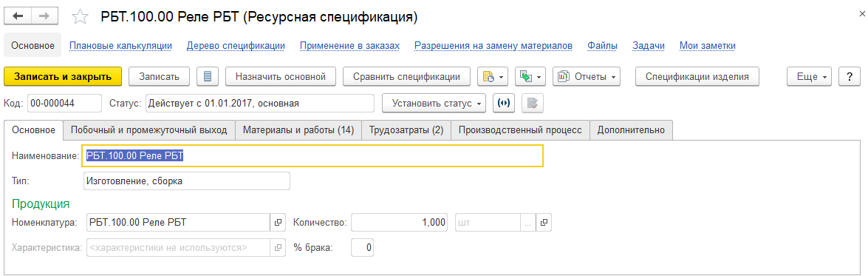Viewport: 868px width, 276px height.
Task: Switch to Трудозатраты (2) tab
Action: pos(406,130)
